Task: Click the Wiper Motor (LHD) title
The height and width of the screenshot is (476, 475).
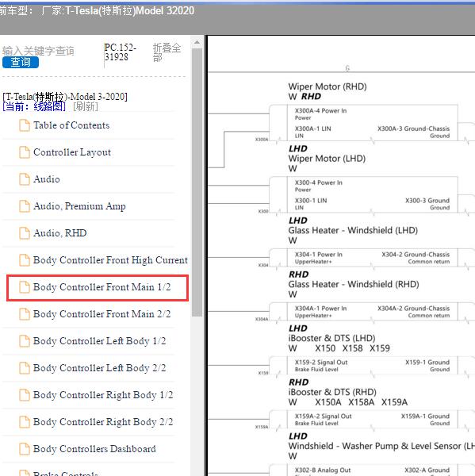Action: tap(327, 159)
